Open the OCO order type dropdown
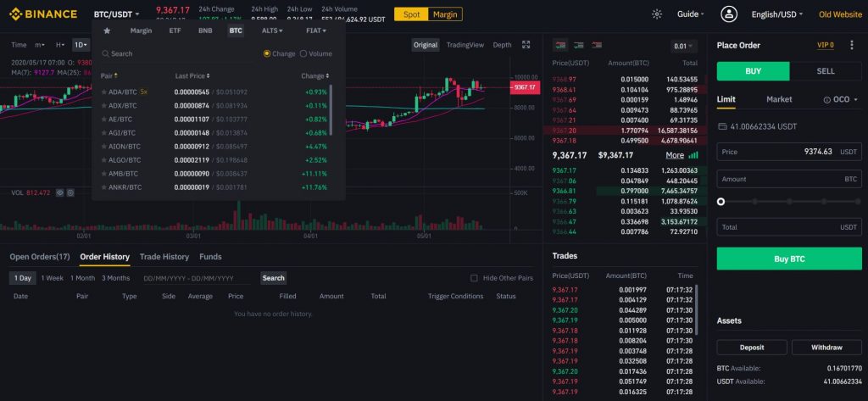Screen dimensions: 868x401 (x=841, y=100)
